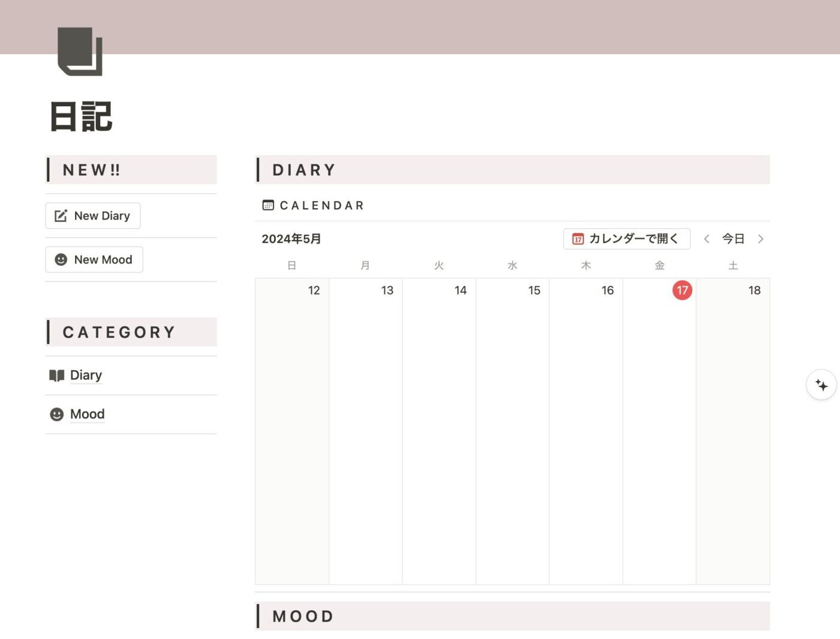Click the calendar icon next to CALENDAR
This screenshot has height=639, width=840.
pyautogui.click(x=267, y=205)
